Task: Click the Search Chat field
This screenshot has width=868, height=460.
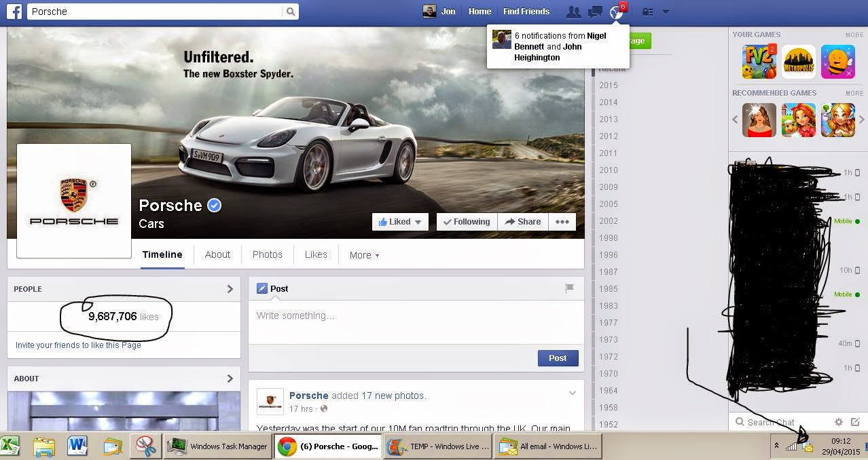Action: [781, 422]
